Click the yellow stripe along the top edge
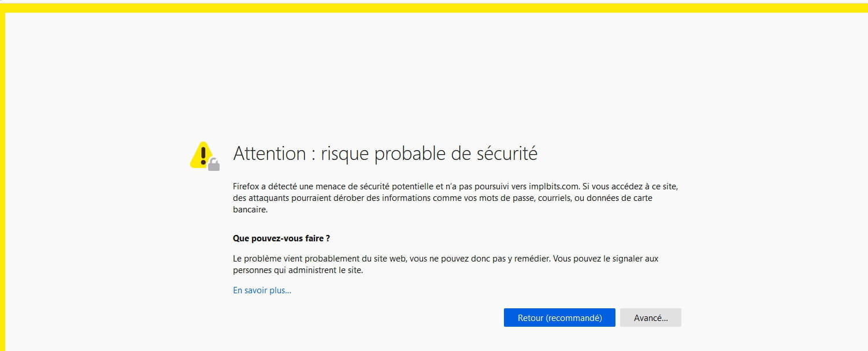The image size is (868, 351). pos(434,8)
